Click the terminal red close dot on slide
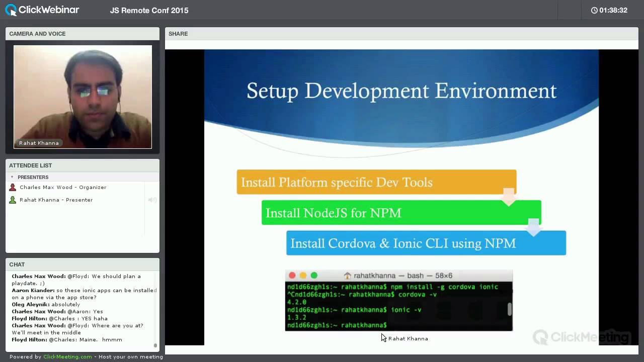The width and height of the screenshot is (644, 362). click(292, 276)
